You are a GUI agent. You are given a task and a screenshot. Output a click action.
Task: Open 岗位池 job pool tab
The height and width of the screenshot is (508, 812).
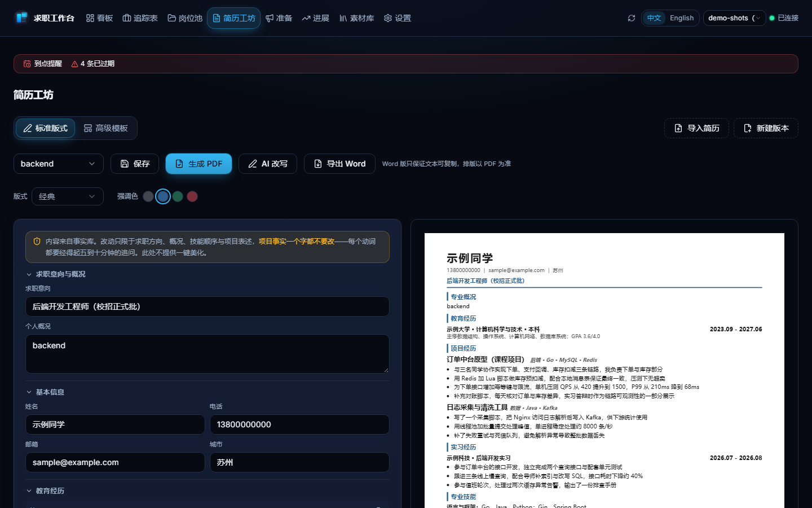tap(185, 18)
